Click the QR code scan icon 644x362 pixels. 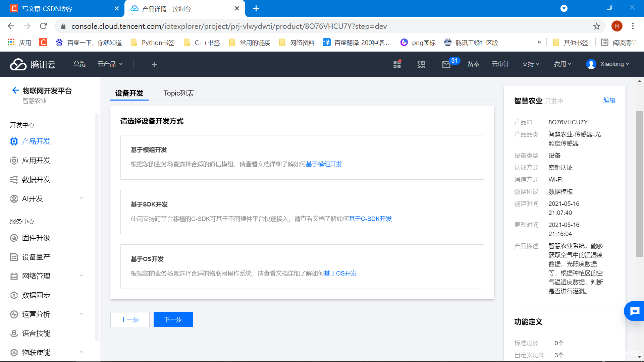(x=421, y=64)
